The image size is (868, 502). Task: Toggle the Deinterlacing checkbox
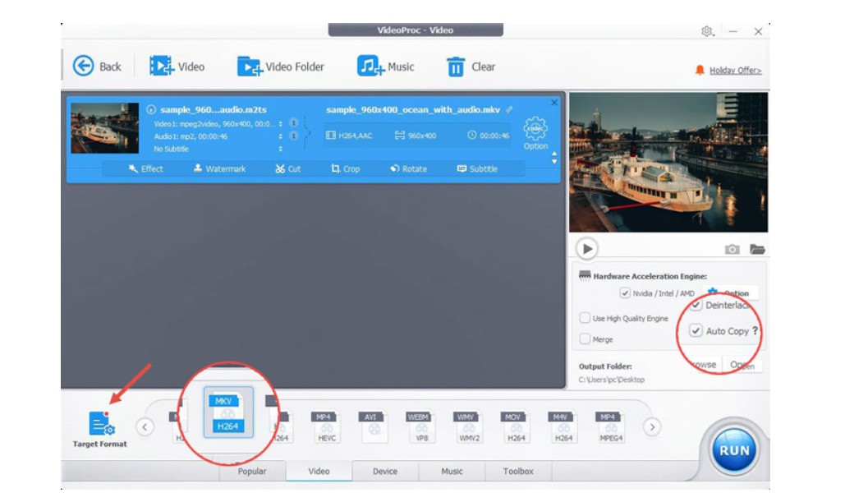696,306
